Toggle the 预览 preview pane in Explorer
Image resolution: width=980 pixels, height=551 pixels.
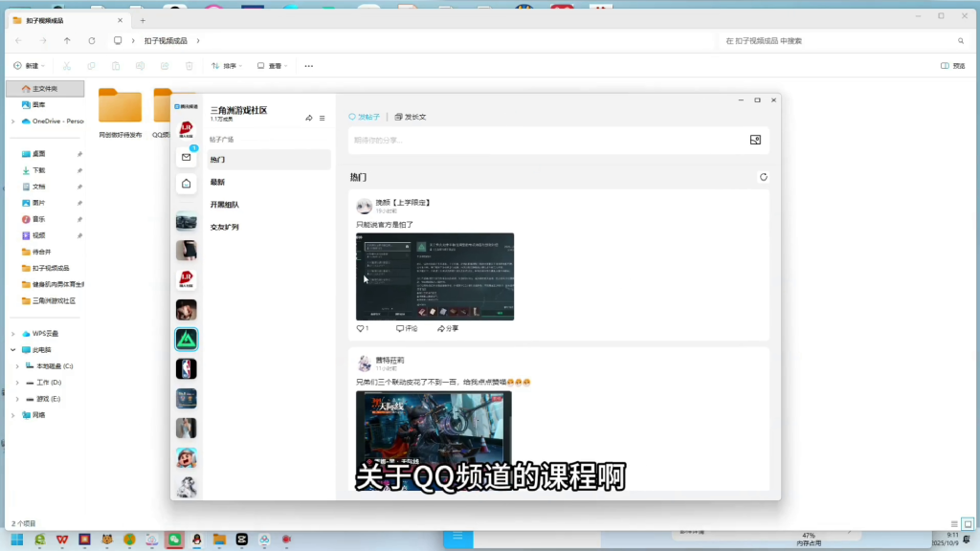pyautogui.click(x=950, y=65)
